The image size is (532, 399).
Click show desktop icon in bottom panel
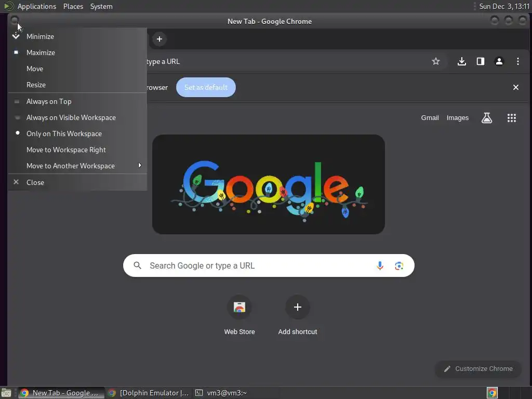point(6,393)
